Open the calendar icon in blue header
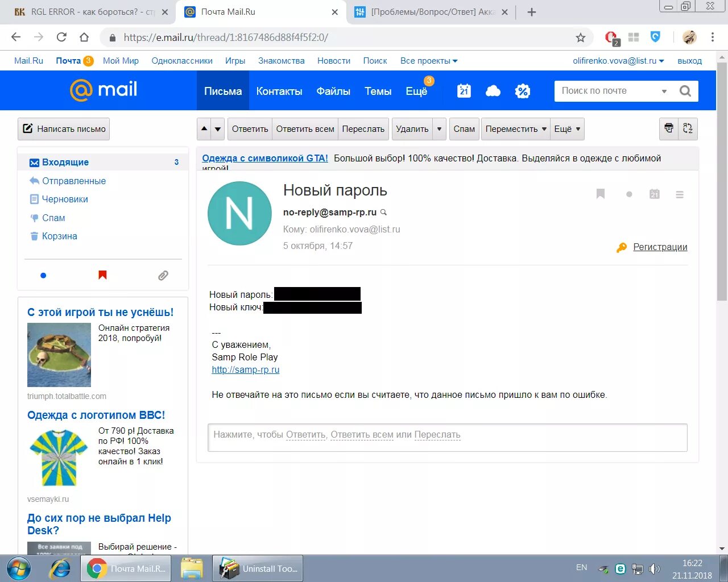The height and width of the screenshot is (582, 728). tap(464, 91)
